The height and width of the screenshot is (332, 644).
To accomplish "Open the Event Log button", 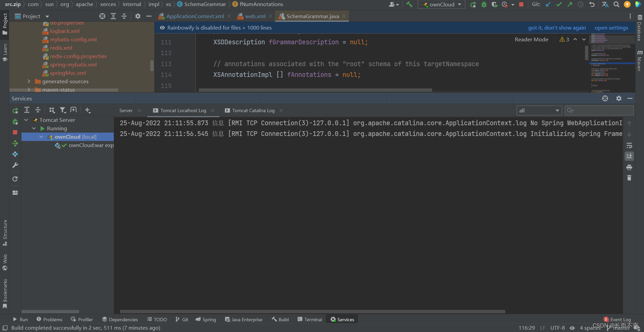I will tap(617, 320).
